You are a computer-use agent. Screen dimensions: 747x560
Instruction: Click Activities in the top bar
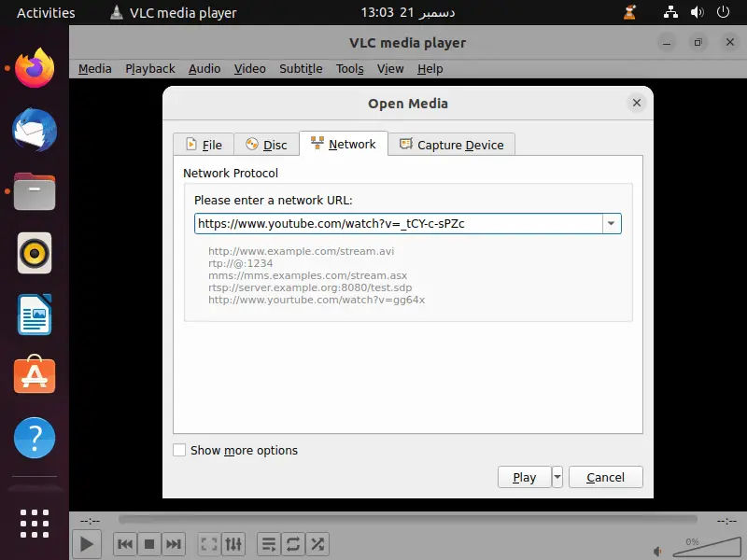(46, 12)
